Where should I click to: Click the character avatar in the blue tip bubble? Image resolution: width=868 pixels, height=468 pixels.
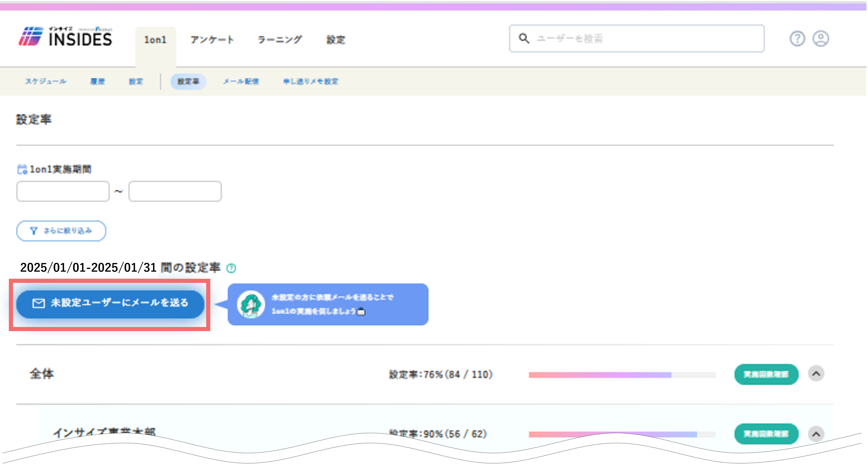click(x=251, y=304)
